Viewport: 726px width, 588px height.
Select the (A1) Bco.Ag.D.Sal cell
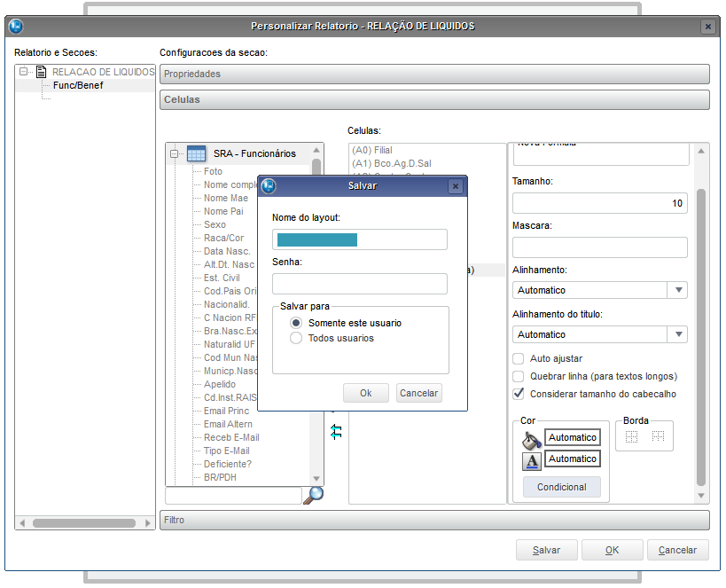click(392, 163)
